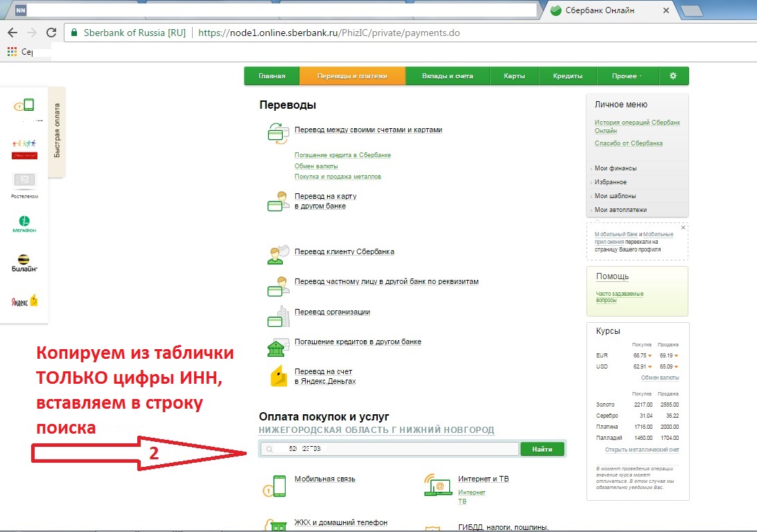Click the Yandex.Money wallet icon
Screen dimensions: 757x532
point(279,377)
